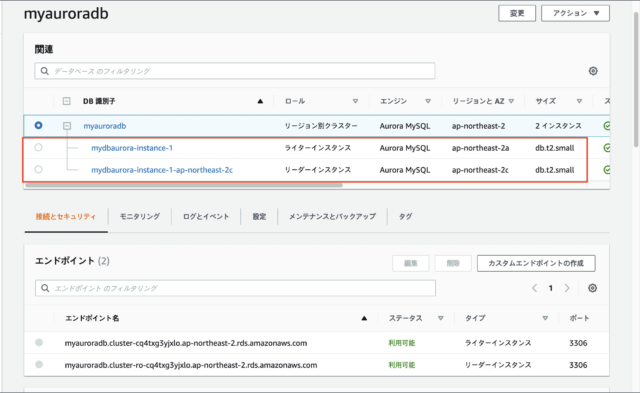The height and width of the screenshot is (393, 640).
Task: Click the 変更 button
Action: (x=517, y=13)
